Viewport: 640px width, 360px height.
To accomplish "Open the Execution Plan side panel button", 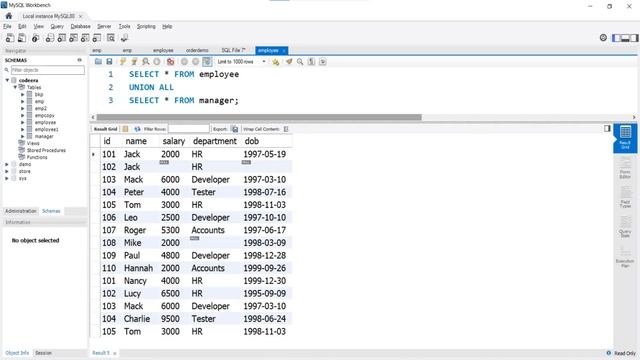I will coord(625,256).
